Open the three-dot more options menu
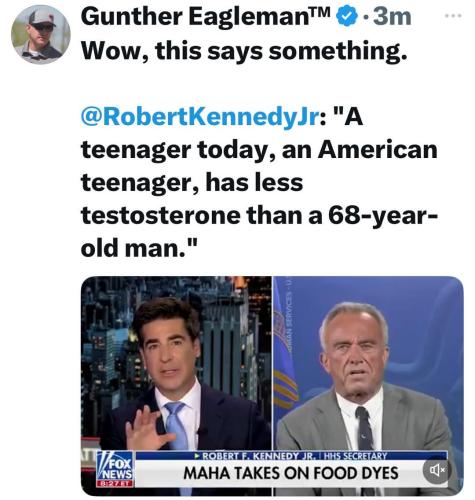 click(x=454, y=15)
